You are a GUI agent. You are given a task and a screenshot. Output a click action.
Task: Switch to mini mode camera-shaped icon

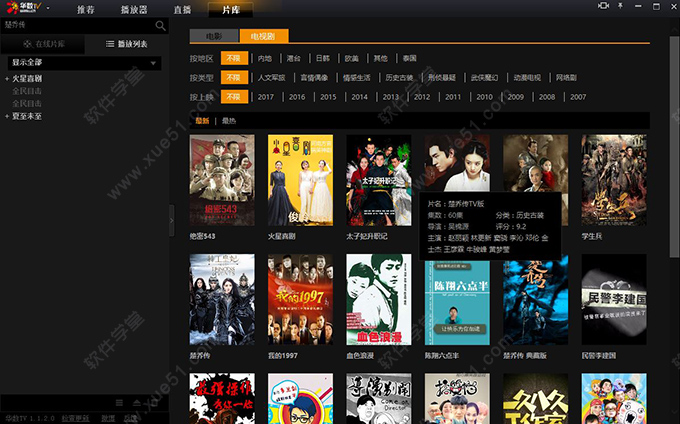pos(603,6)
